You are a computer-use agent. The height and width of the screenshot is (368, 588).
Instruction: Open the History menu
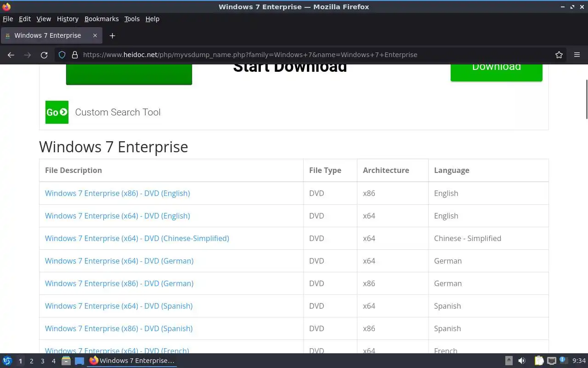coord(68,19)
